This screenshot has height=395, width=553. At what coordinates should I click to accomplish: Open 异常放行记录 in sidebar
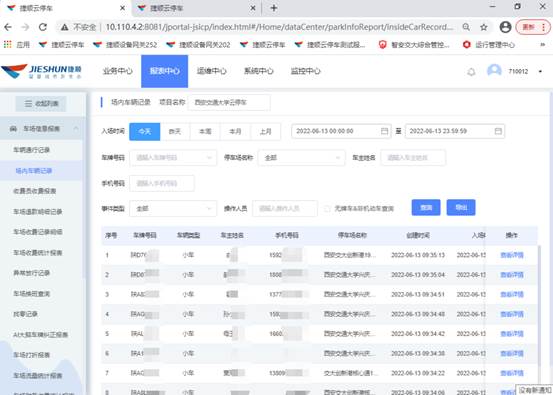[32, 273]
